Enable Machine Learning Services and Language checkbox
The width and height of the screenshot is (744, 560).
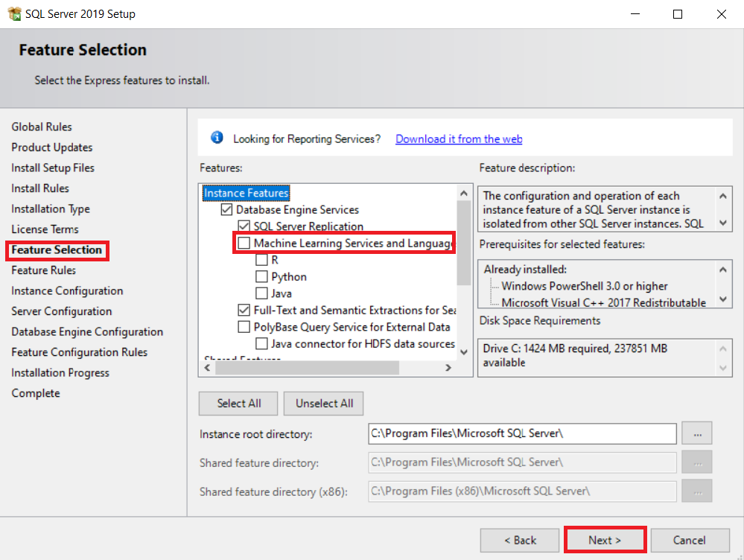[x=244, y=243]
